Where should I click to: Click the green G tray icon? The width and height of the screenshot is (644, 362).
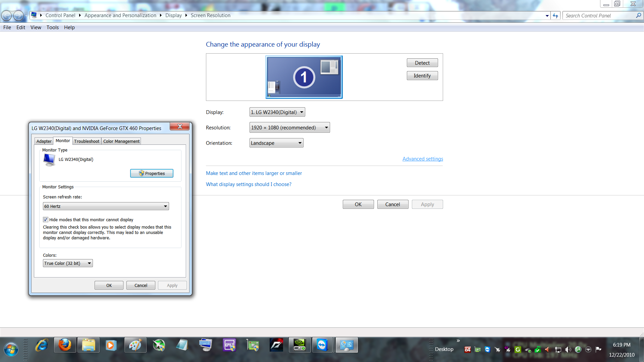click(x=518, y=350)
